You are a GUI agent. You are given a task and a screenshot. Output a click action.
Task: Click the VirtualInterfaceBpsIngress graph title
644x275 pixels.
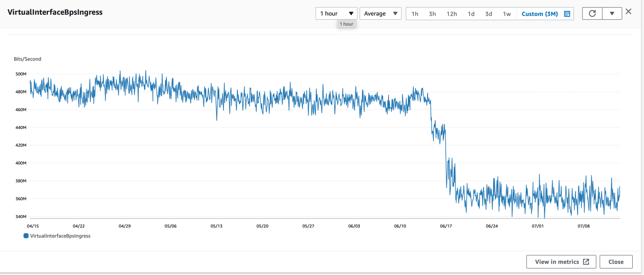[x=55, y=12]
